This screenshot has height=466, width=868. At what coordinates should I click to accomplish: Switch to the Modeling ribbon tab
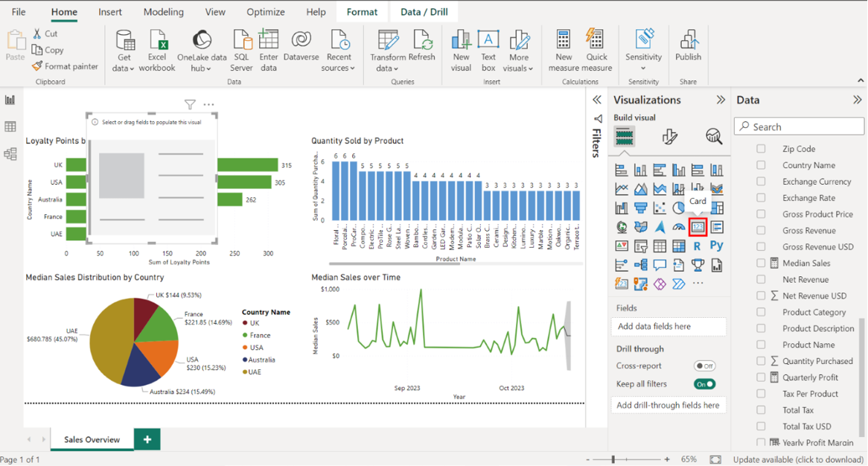[x=163, y=12]
